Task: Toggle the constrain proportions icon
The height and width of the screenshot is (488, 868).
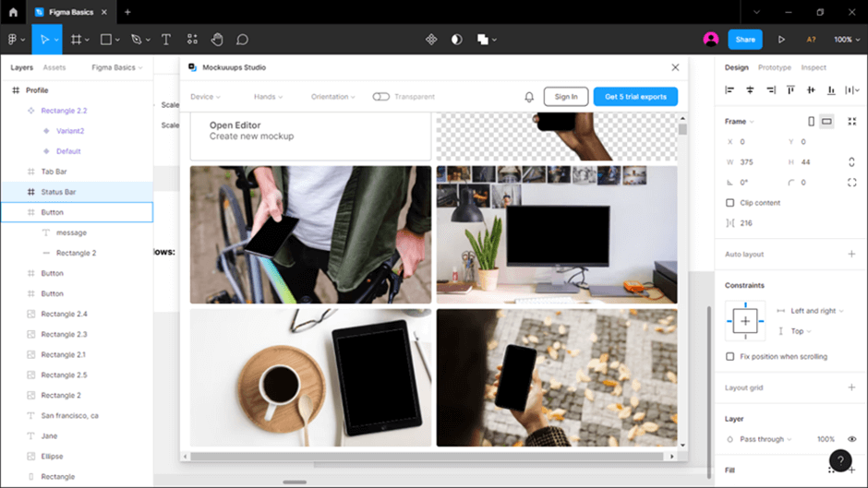Action: tap(851, 162)
